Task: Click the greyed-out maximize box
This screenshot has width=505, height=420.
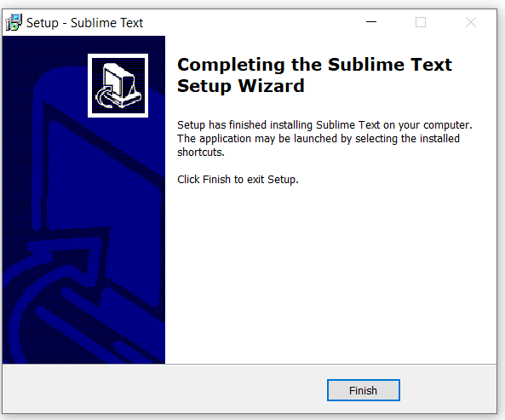Action: (421, 22)
